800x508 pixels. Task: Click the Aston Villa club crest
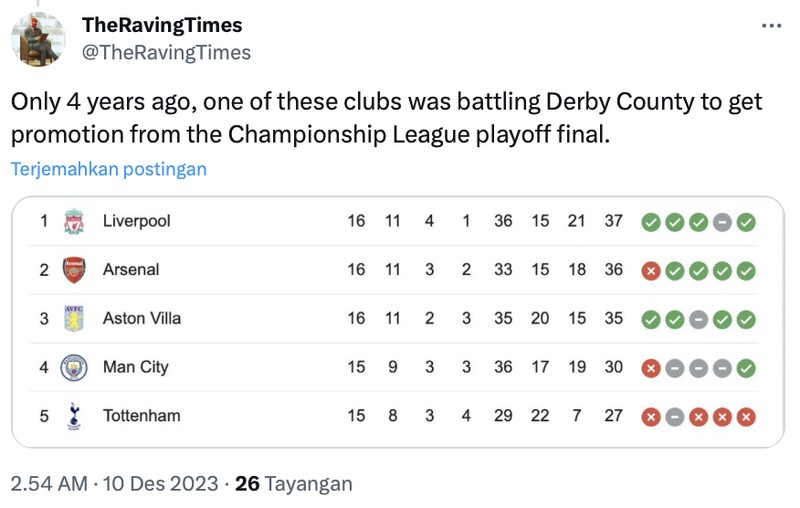point(73,319)
